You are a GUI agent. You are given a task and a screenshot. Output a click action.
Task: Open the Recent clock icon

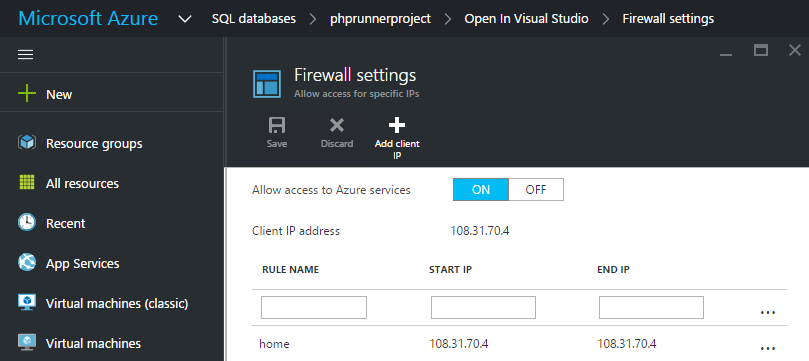click(26, 223)
